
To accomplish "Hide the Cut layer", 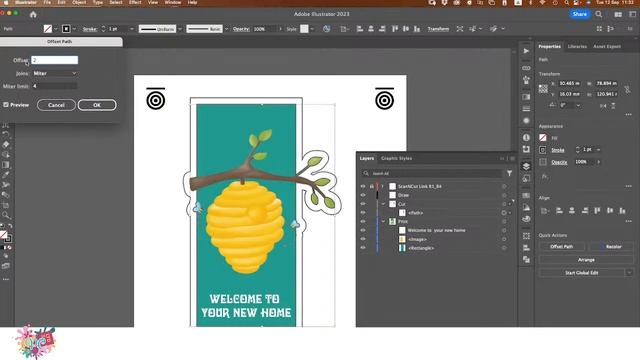I will (363, 204).
